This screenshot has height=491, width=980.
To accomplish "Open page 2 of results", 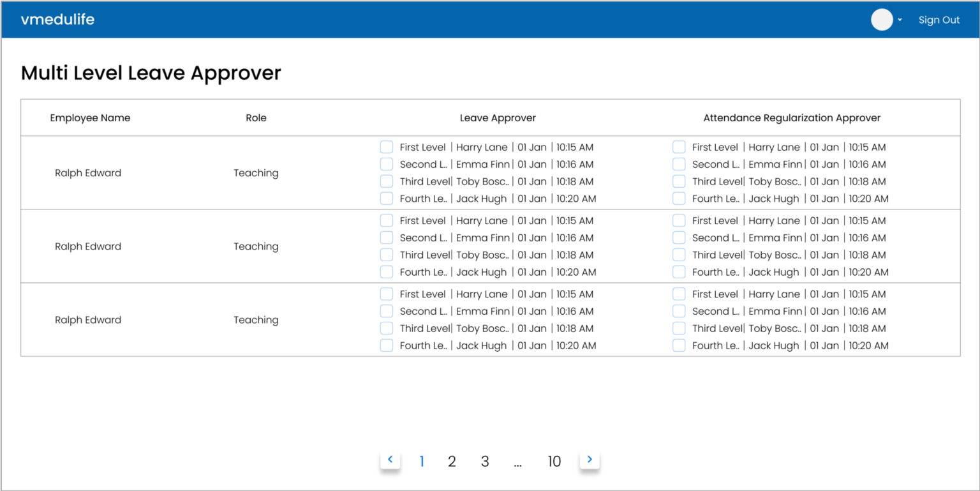I will [452, 460].
